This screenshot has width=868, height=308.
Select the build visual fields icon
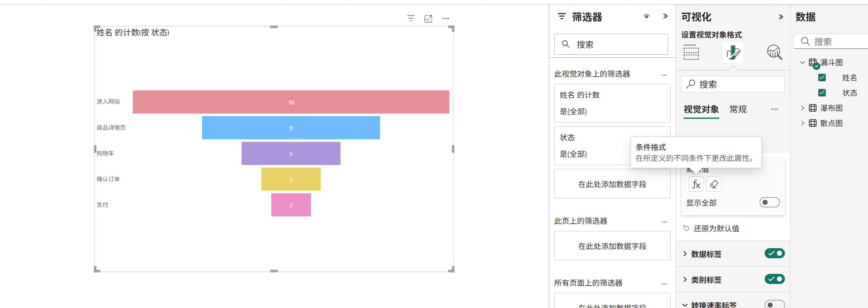(x=691, y=52)
